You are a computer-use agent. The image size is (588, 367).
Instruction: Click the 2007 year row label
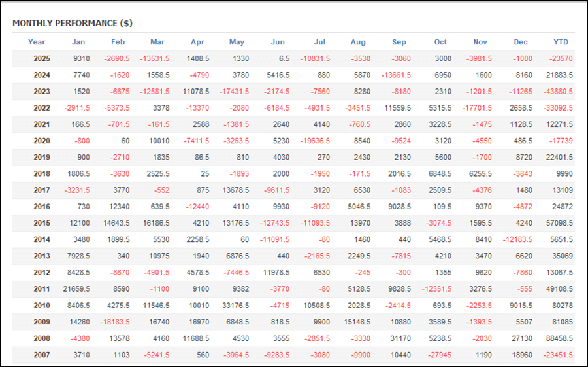click(42, 355)
